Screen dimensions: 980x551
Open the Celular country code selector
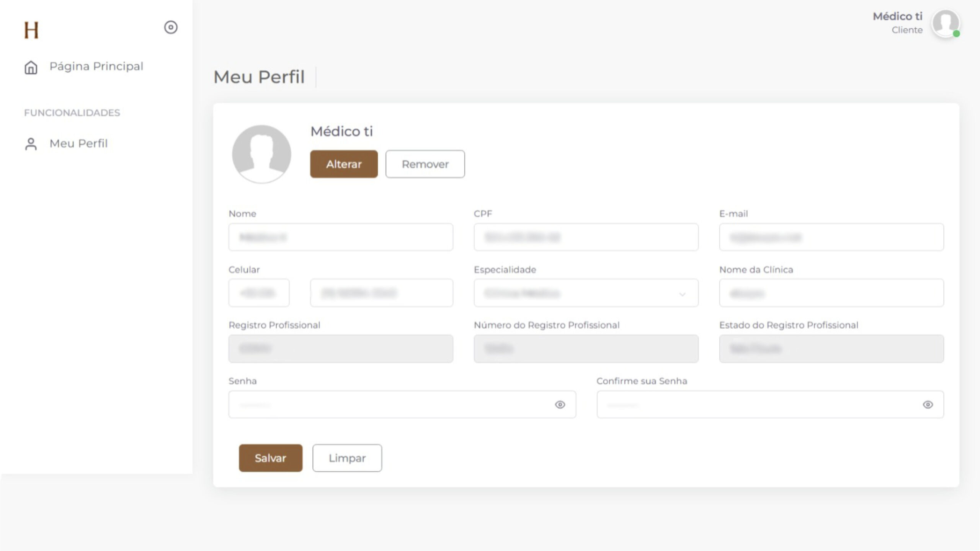pyautogui.click(x=259, y=293)
